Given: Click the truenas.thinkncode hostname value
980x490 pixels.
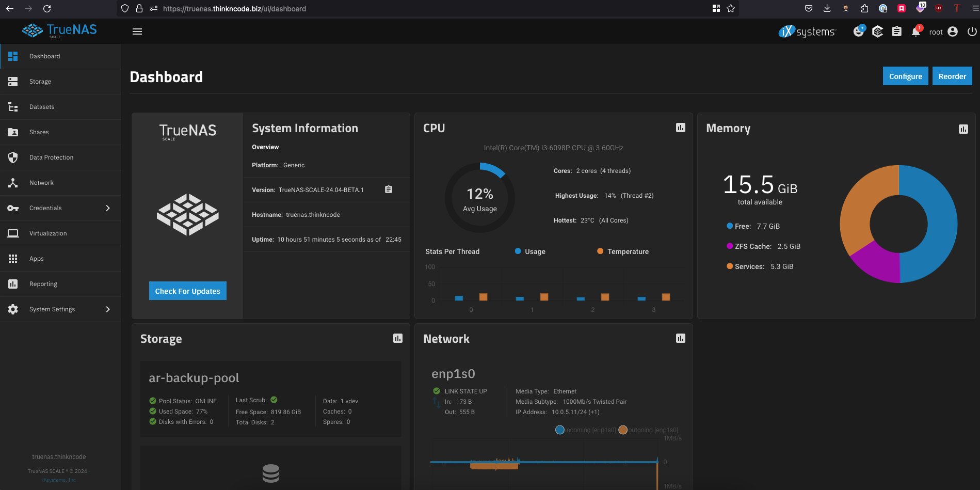Looking at the screenshot, I should point(313,215).
